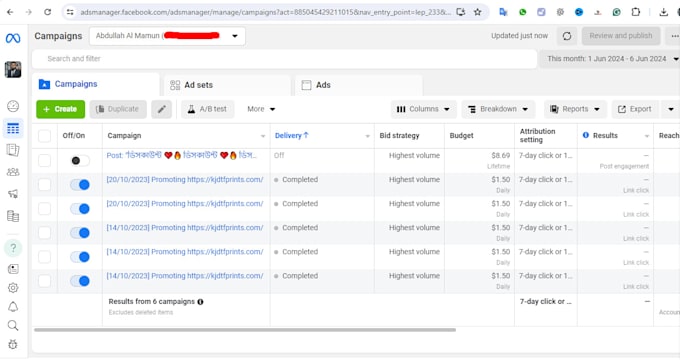Click the Post engagement result label
The width and height of the screenshot is (680, 360).
pos(624,166)
